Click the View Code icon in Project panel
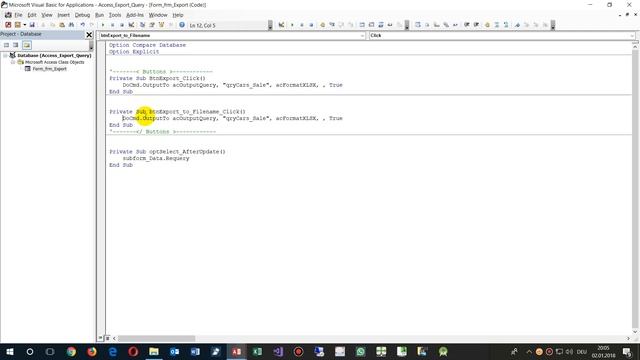The height and width of the screenshot is (360, 640). (x=7, y=45)
